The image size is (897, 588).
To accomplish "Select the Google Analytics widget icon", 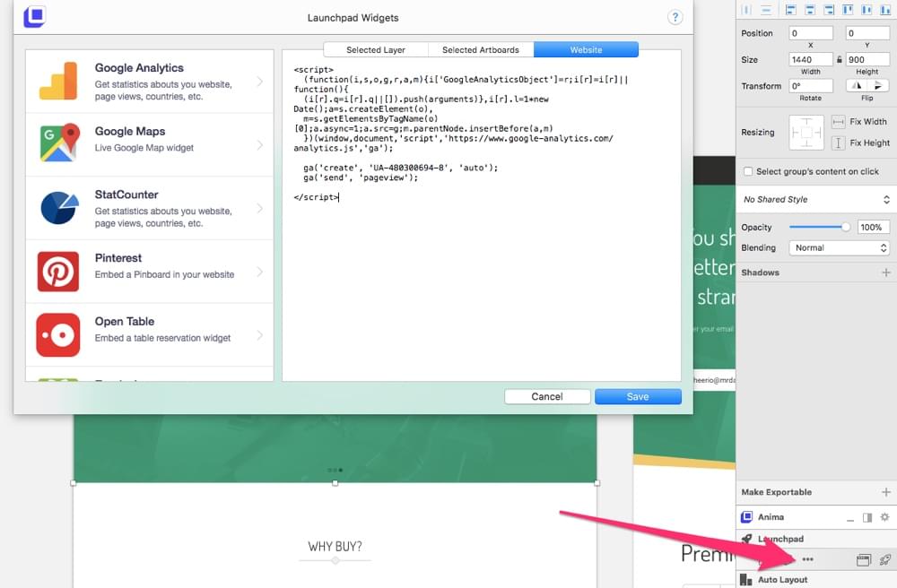I will pos(58,82).
